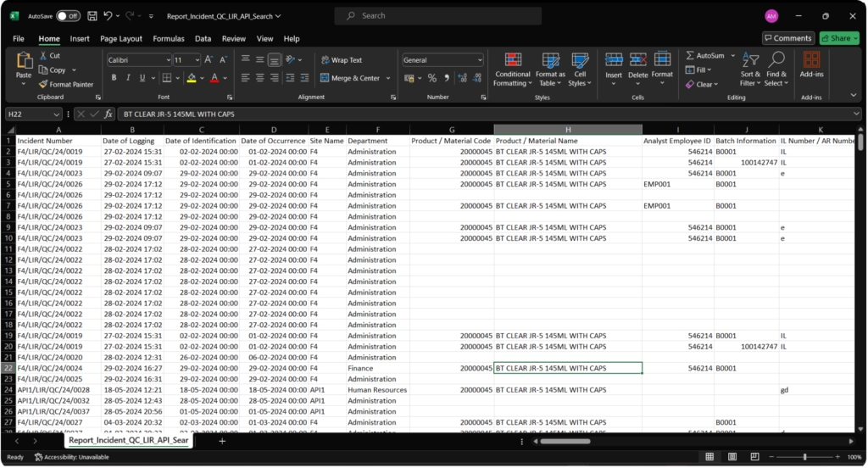Click the zoom slider handle
Screen dimensions: 868x468
805,457
